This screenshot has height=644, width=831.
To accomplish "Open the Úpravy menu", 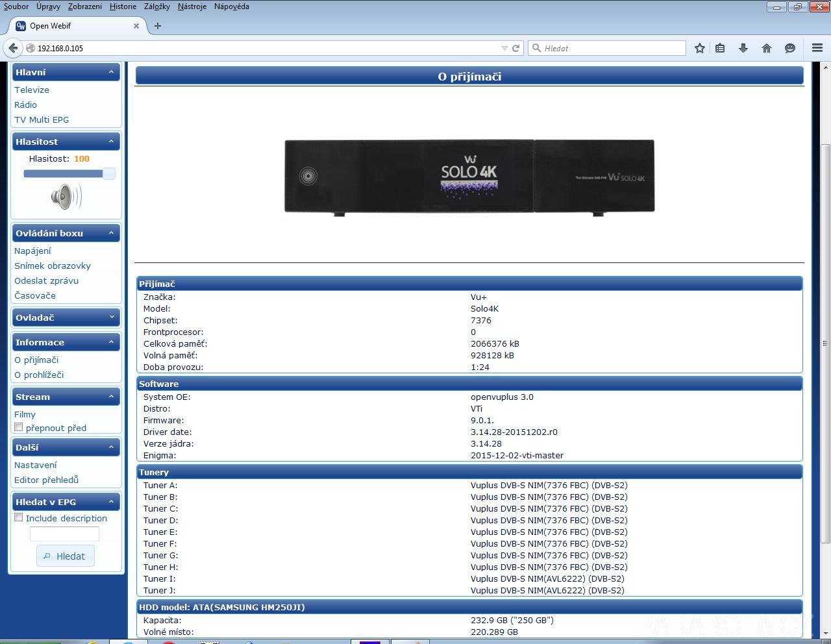I will coord(48,6).
